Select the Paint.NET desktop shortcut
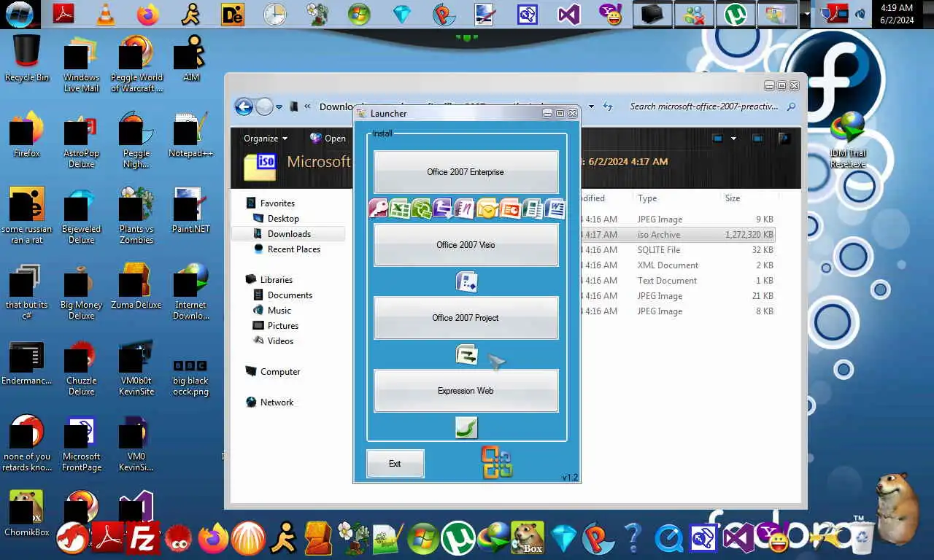Viewport: 934px width, 560px height. pyautogui.click(x=190, y=210)
